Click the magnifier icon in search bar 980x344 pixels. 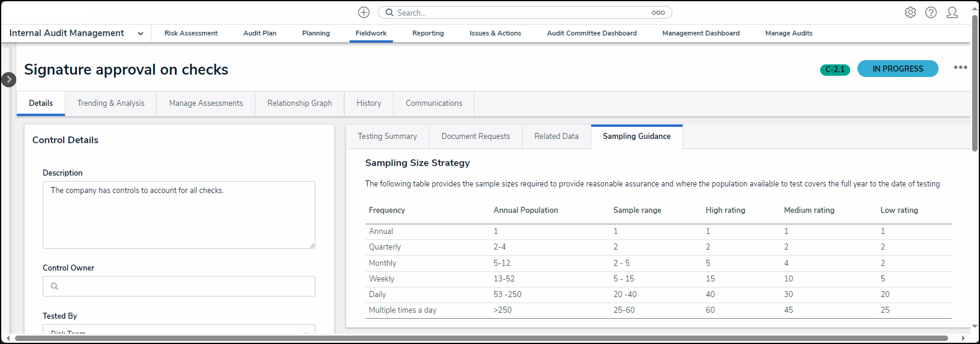[389, 13]
